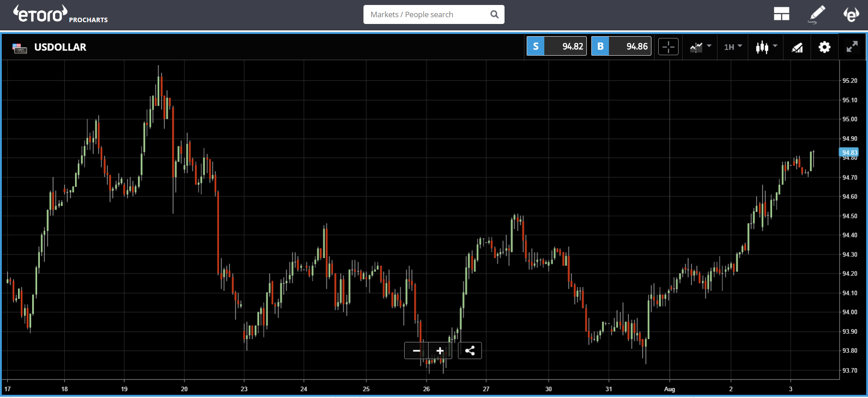Open the chart layout grid selector

point(781,14)
